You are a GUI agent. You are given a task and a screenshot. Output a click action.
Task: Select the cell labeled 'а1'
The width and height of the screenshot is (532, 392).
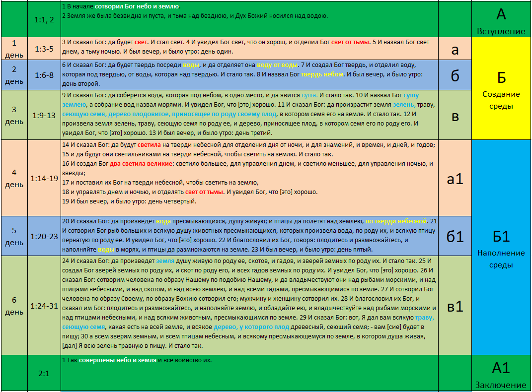point(455,178)
